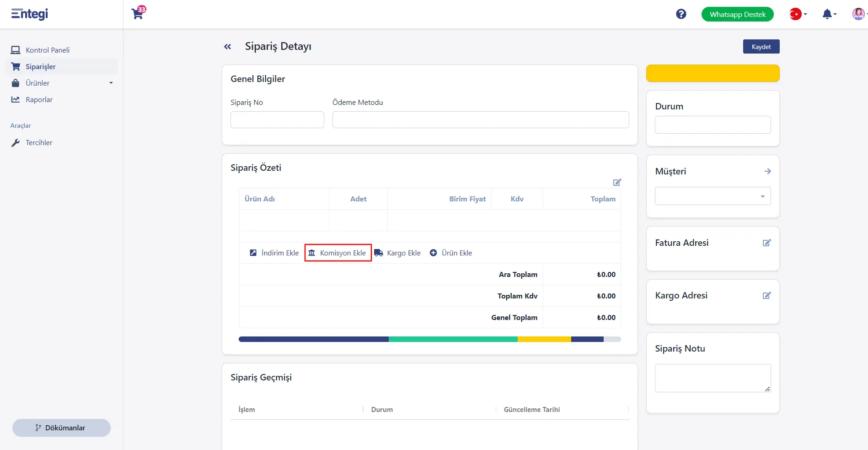Go back with the double chevron icon
This screenshot has height=450, width=868.
227,47
